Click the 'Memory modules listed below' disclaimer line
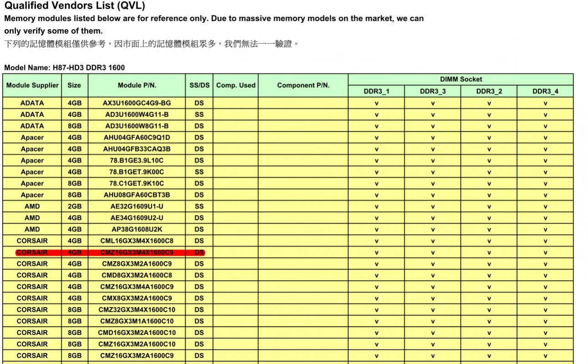588x364 pixels. [214, 19]
